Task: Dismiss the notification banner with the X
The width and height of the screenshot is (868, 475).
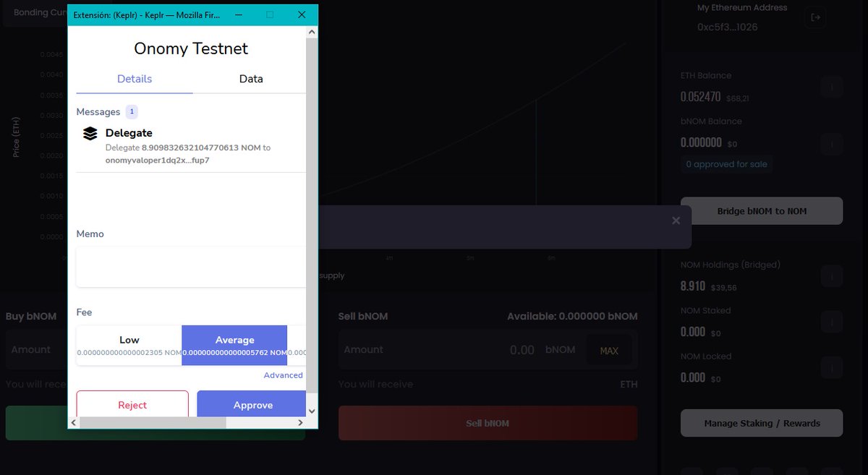Action: [x=676, y=221]
